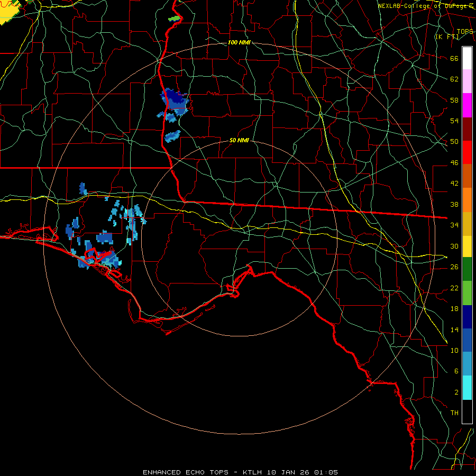
Task: Click the legend value 10
Action: tap(454, 350)
